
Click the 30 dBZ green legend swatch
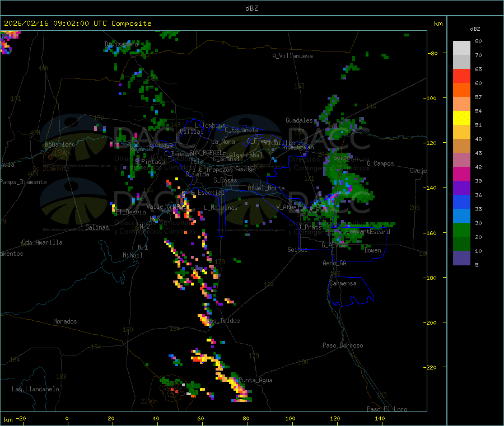click(461, 230)
